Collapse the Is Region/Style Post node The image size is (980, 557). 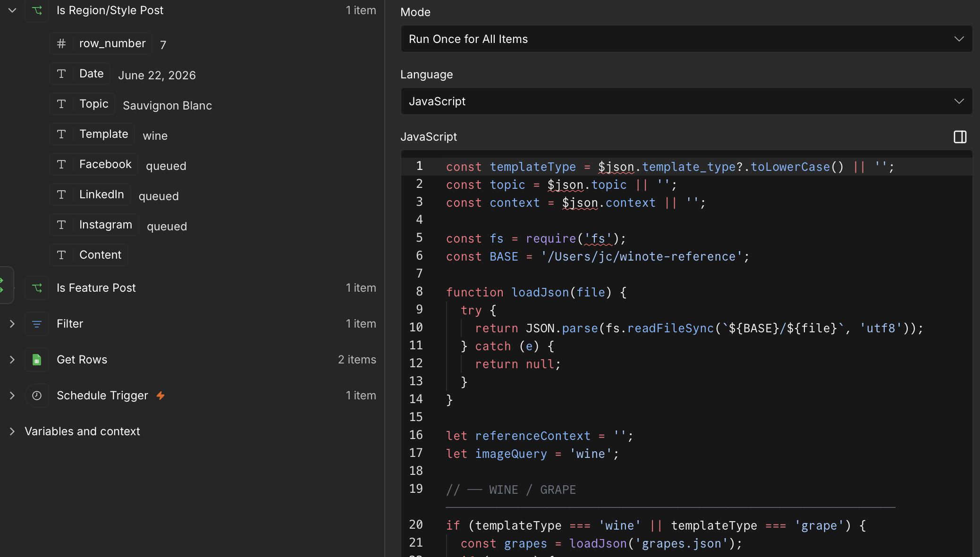(12, 10)
